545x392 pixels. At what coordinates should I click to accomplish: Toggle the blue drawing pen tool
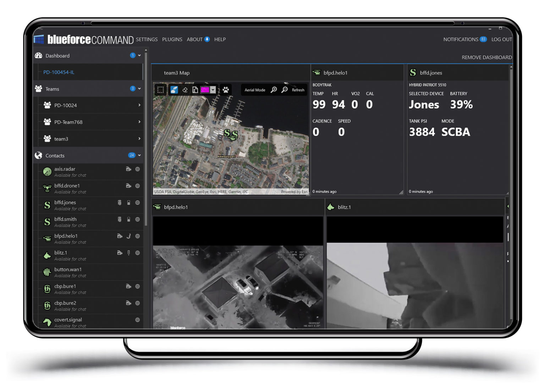pos(174,90)
